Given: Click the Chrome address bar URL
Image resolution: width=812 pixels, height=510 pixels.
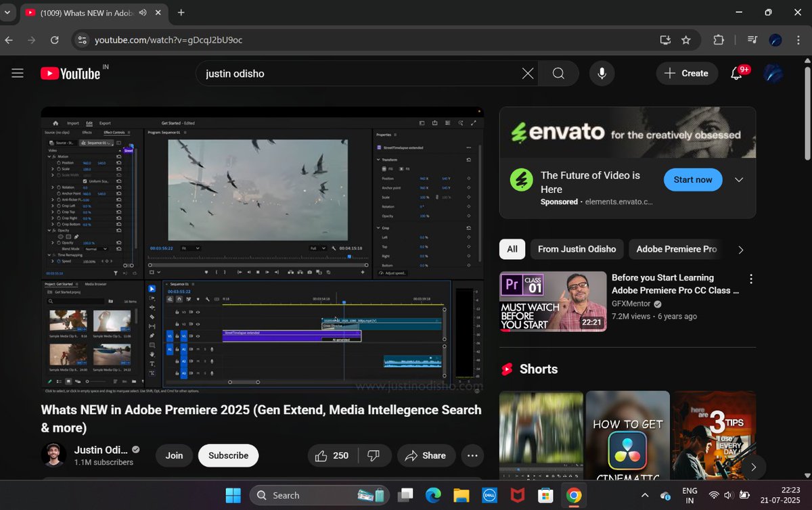Looking at the screenshot, I should tap(168, 40).
